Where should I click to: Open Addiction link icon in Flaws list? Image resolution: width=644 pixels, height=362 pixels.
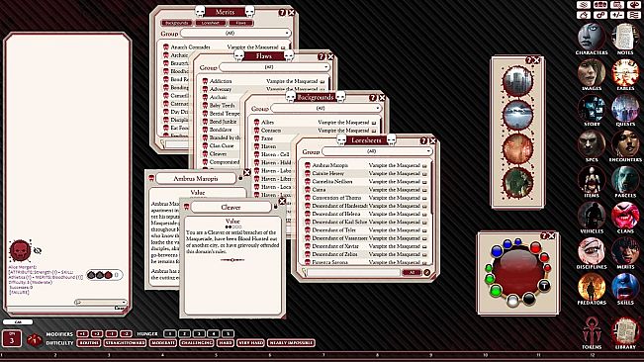205,81
